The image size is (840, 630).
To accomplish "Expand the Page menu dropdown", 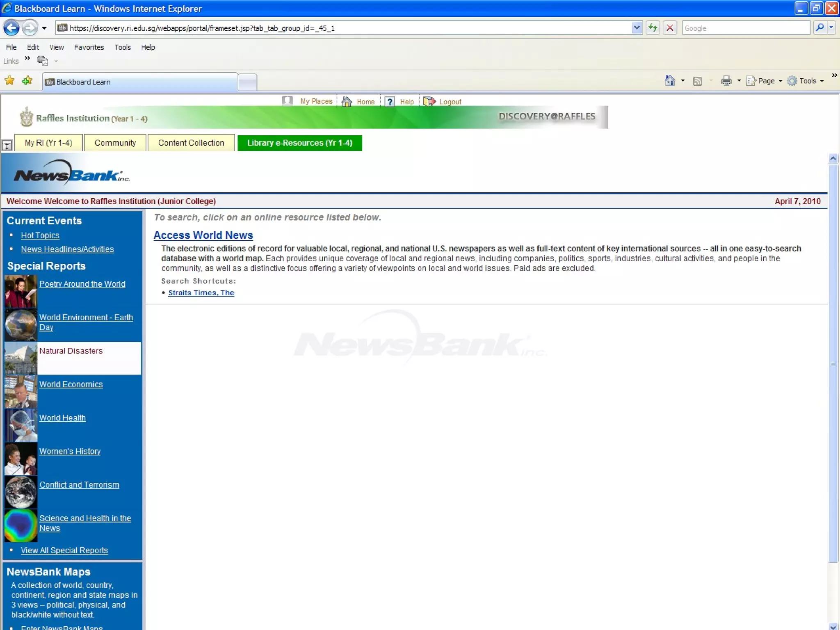I will point(780,81).
